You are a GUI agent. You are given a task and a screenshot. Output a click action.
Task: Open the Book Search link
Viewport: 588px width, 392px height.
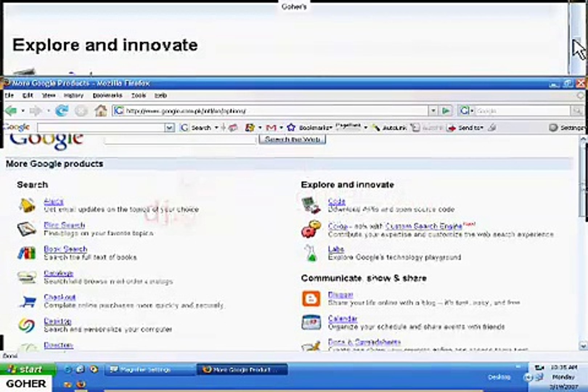click(65, 249)
